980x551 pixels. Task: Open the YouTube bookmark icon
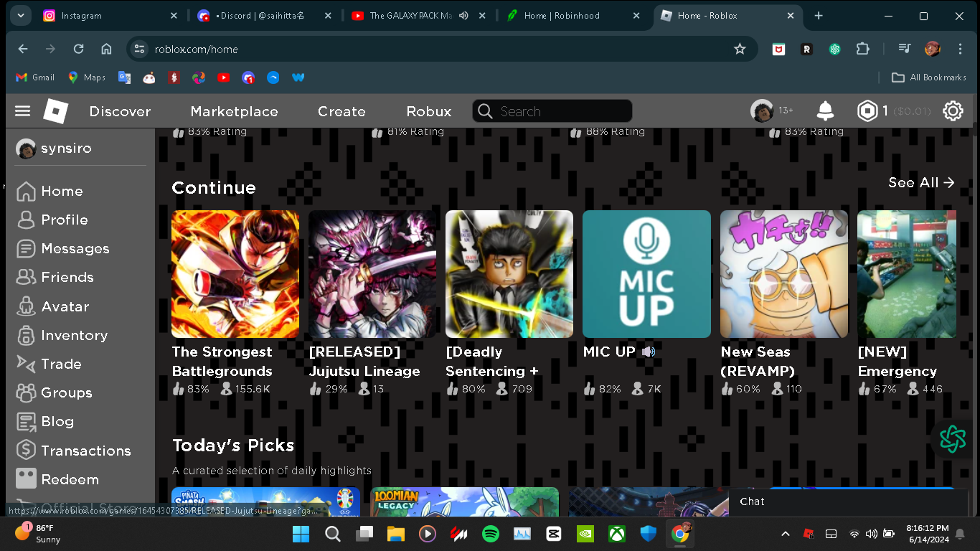click(x=223, y=77)
